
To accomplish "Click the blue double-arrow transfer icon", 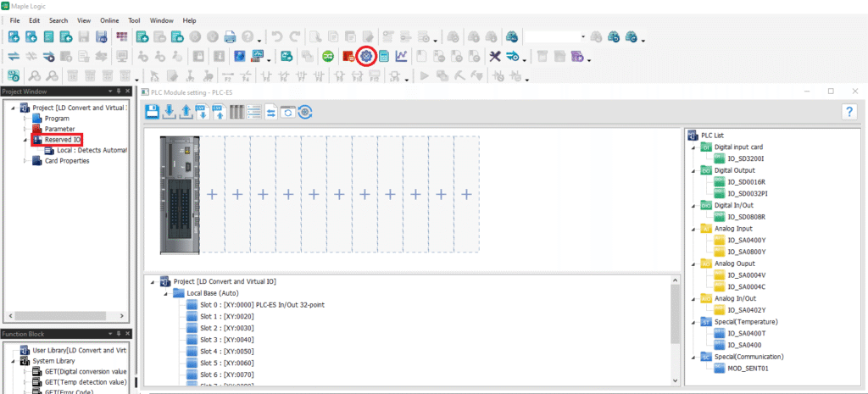I will 14,56.
